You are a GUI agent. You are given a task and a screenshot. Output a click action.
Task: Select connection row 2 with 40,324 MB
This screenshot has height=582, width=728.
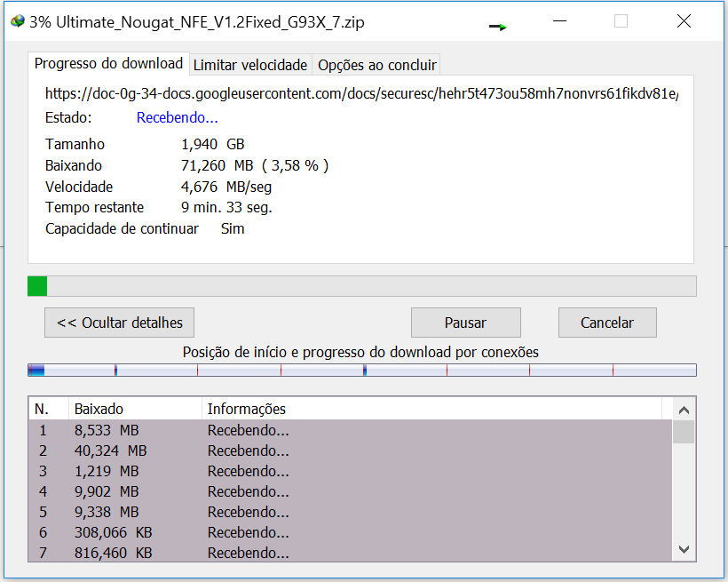tap(351, 450)
